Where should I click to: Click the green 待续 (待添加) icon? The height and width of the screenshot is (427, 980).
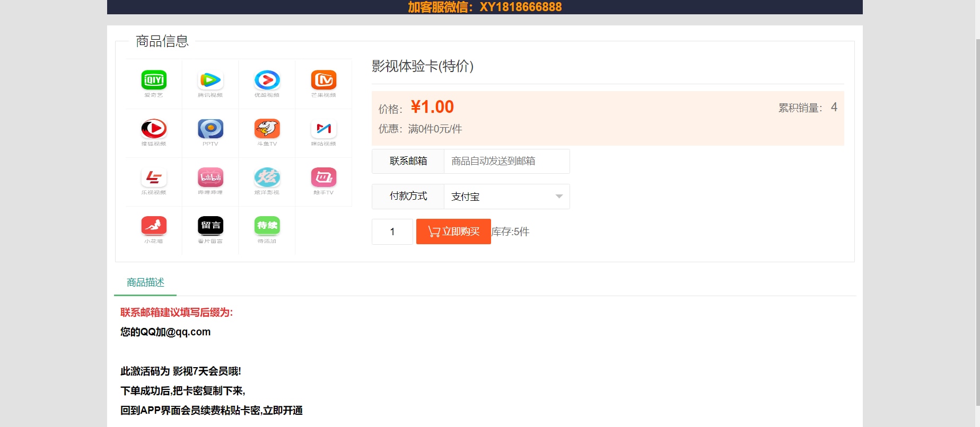click(x=267, y=226)
